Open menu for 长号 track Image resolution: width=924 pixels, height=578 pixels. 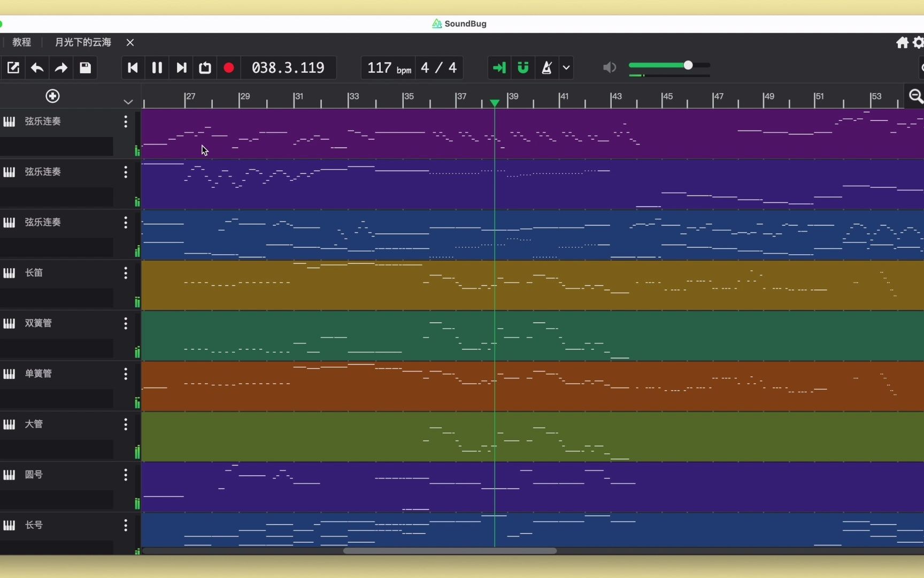click(126, 525)
